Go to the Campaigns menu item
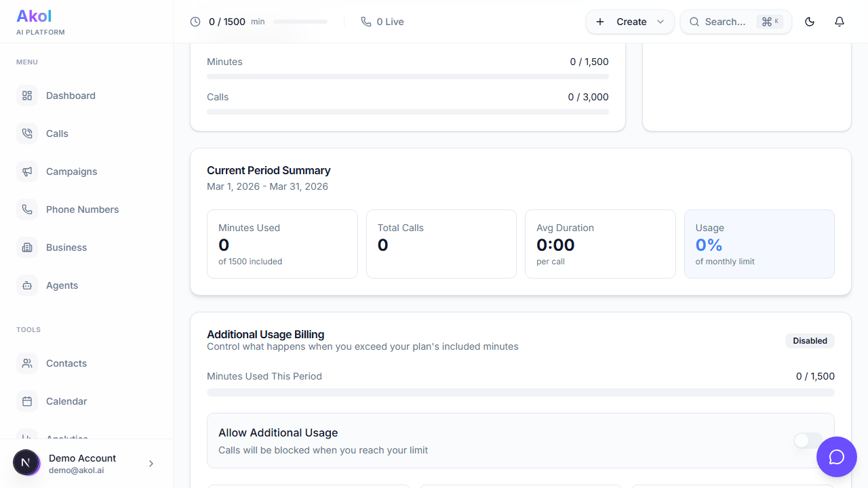This screenshot has height=488, width=868. (x=71, y=171)
